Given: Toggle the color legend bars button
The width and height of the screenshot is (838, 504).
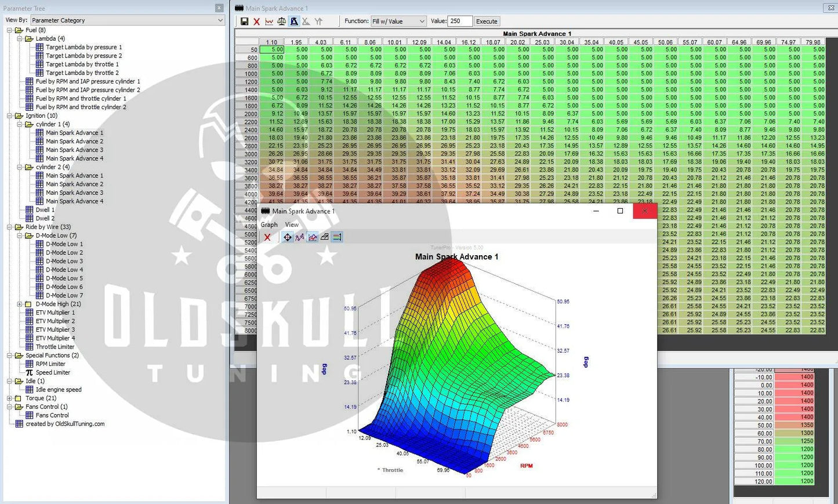Looking at the screenshot, I should tap(337, 237).
